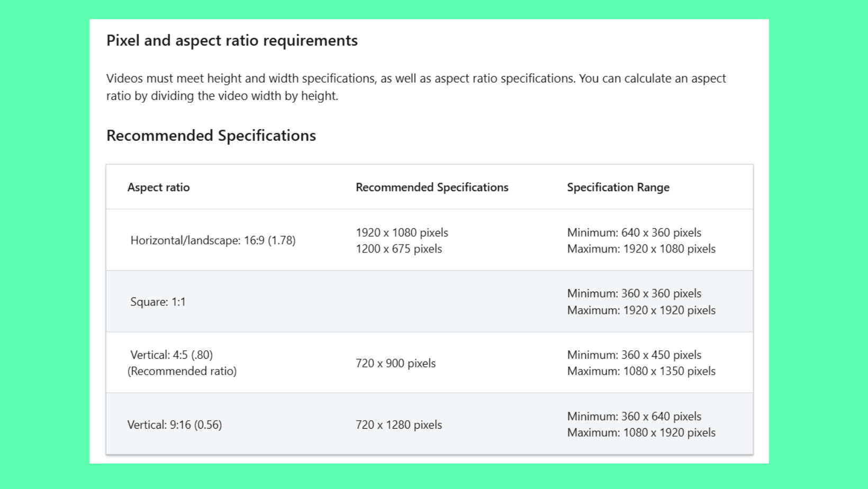Click the paragraph starting 'Videos must meet height'

coord(416,87)
